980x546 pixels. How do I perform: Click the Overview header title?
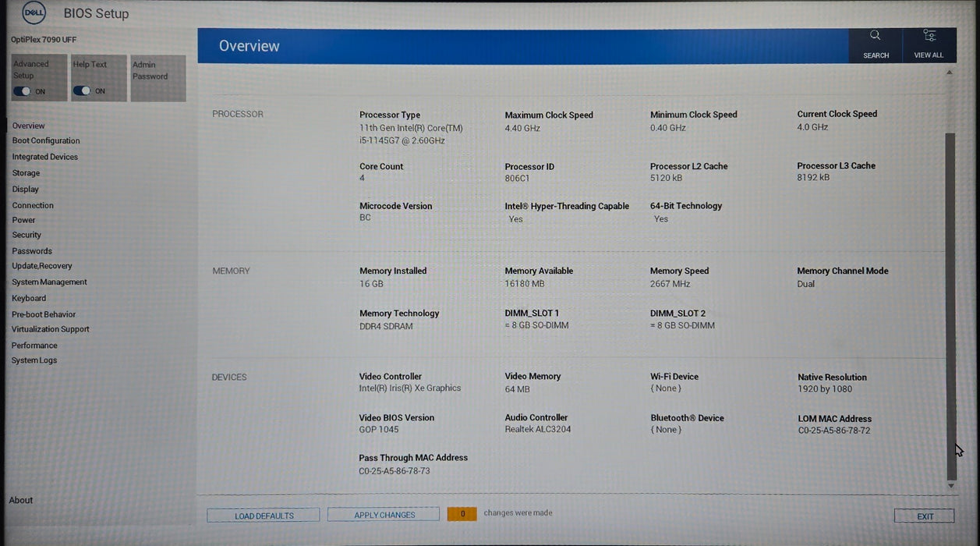(249, 46)
